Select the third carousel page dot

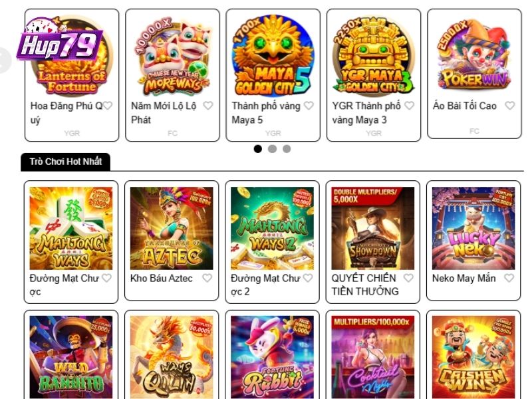[287, 148]
